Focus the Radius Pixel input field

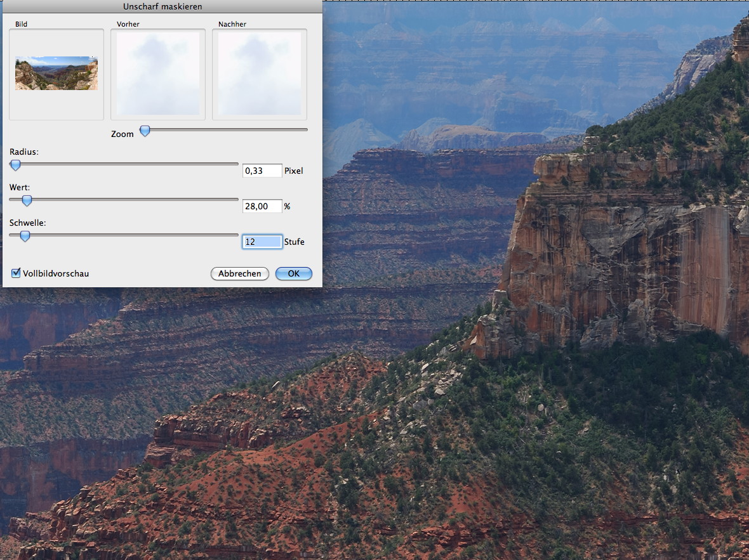(262, 171)
